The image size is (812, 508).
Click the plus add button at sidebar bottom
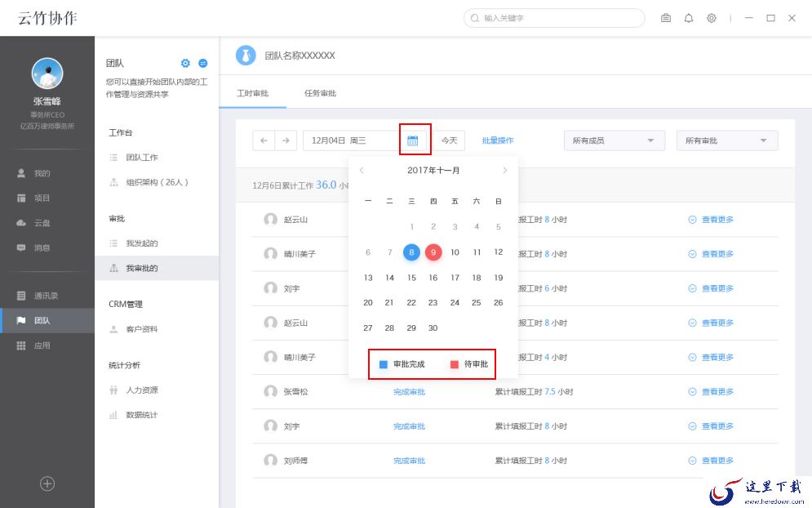(47, 483)
